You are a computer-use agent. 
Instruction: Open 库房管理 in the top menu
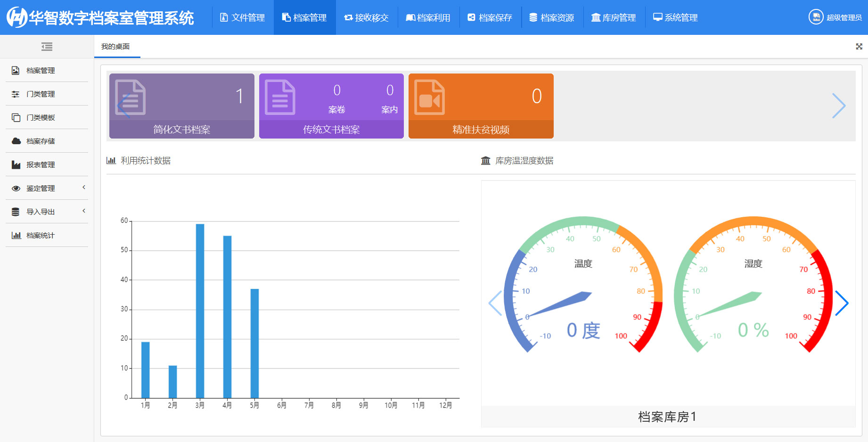pyautogui.click(x=614, y=17)
